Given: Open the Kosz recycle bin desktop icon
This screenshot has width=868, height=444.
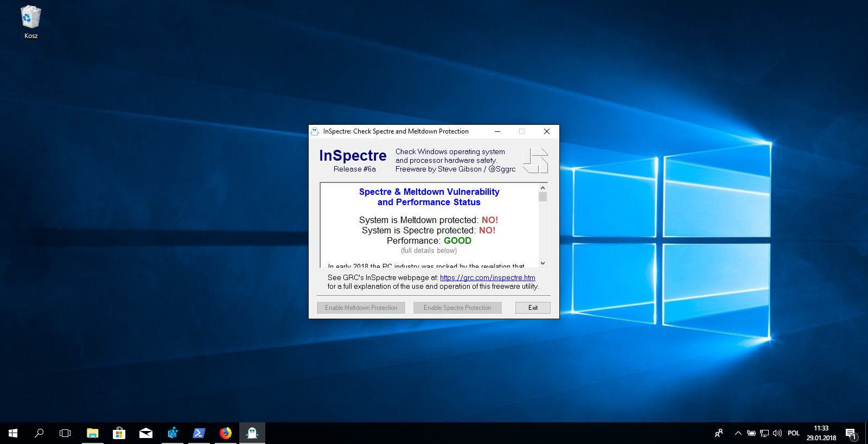Looking at the screenshot, I should 31,22.
